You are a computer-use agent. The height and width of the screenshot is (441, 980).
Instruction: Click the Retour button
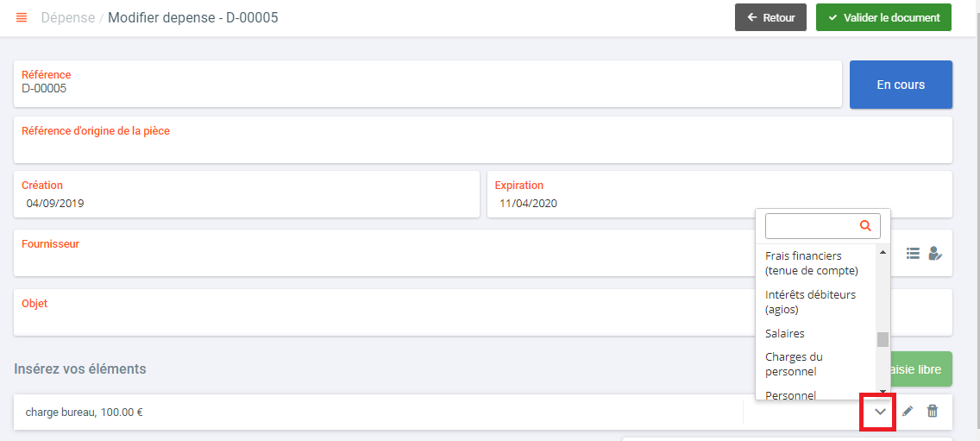pyautogui.click(x=770, y=17)
